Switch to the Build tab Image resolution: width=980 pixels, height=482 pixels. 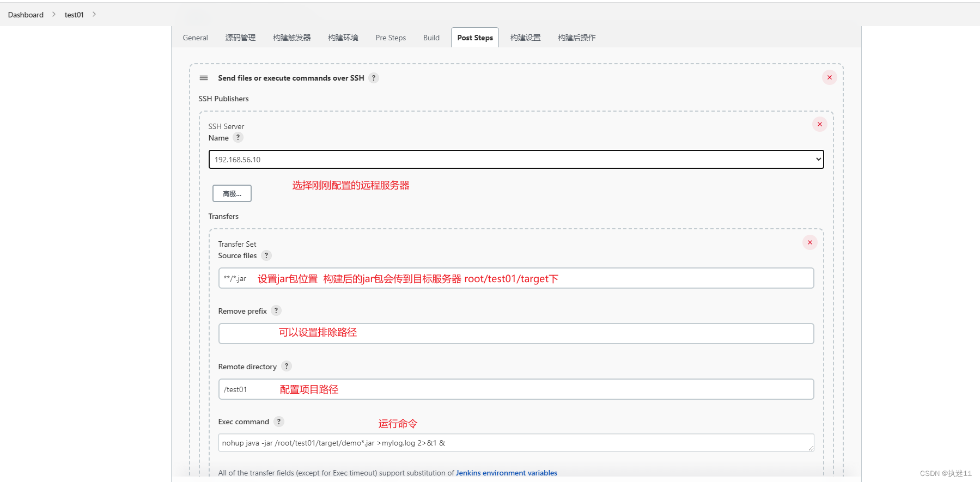431,38
